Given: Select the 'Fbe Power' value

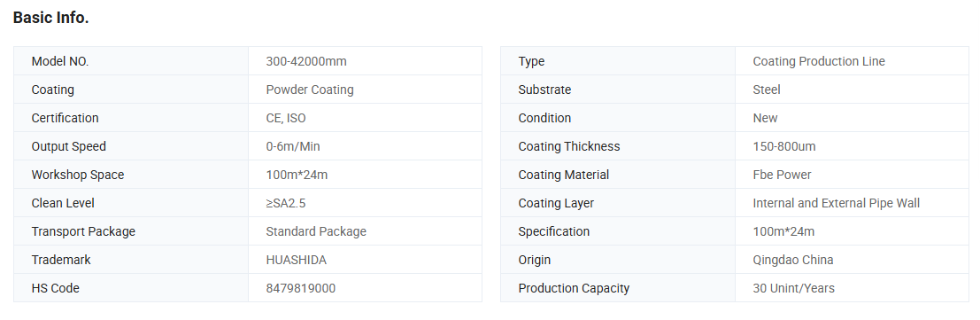Looking at the screenshot, I should point(783,175).
